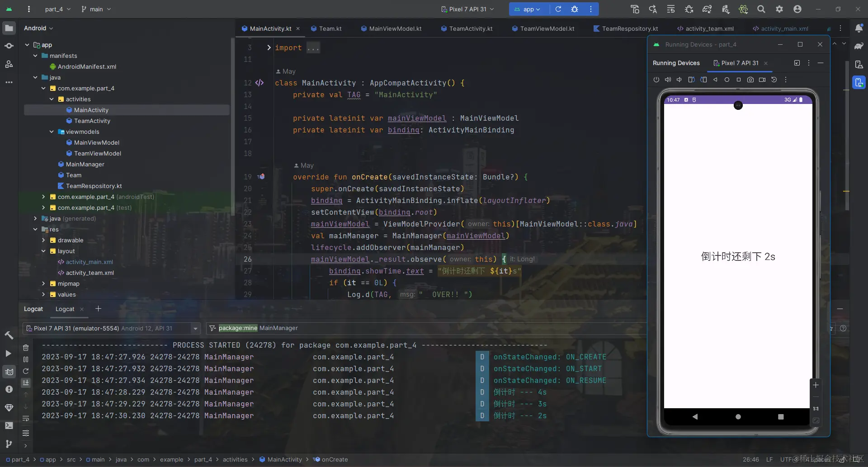The width and height of the screenshot is (868, 467).
Task: Open the Gradle tool window
Action: point(859,46)
